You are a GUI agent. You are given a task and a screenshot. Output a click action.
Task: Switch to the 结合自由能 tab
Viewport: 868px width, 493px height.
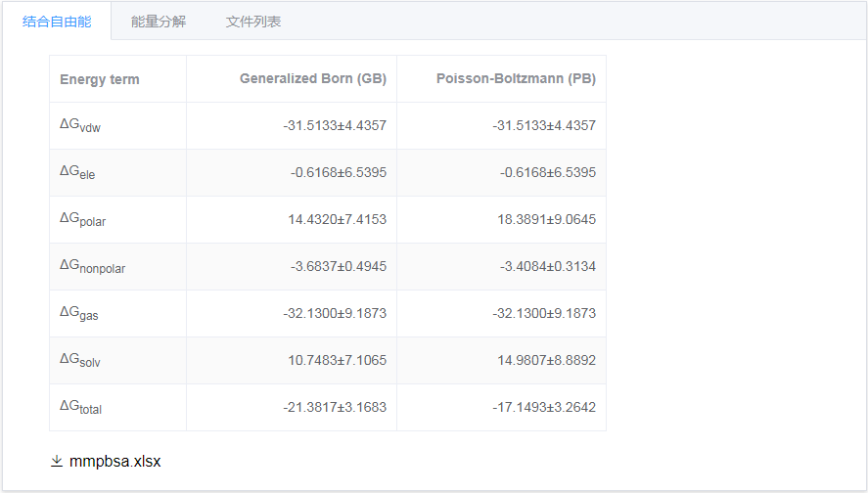click(57, 22)
